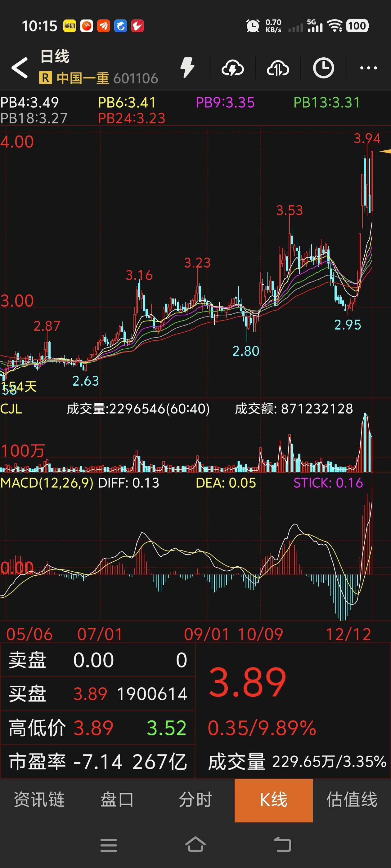Switch to the 估值线 tab

352,800
